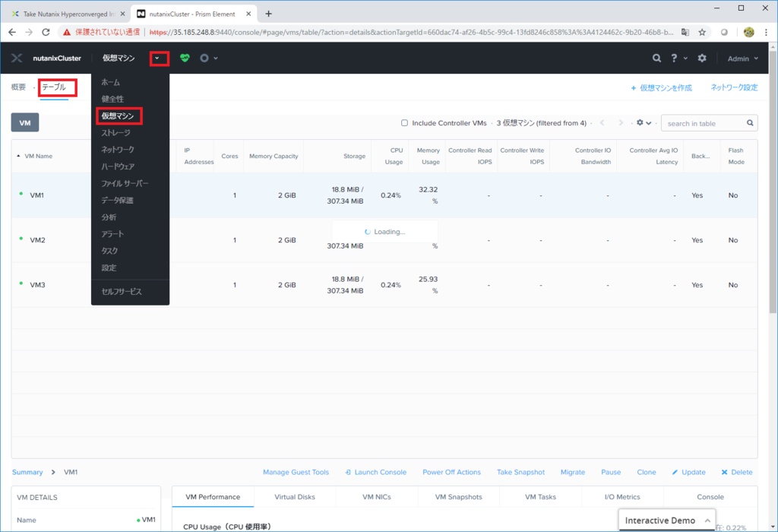This screenshot has height=532, width=778.
Task: Open a new browser tab
Action: click(268, 14)
